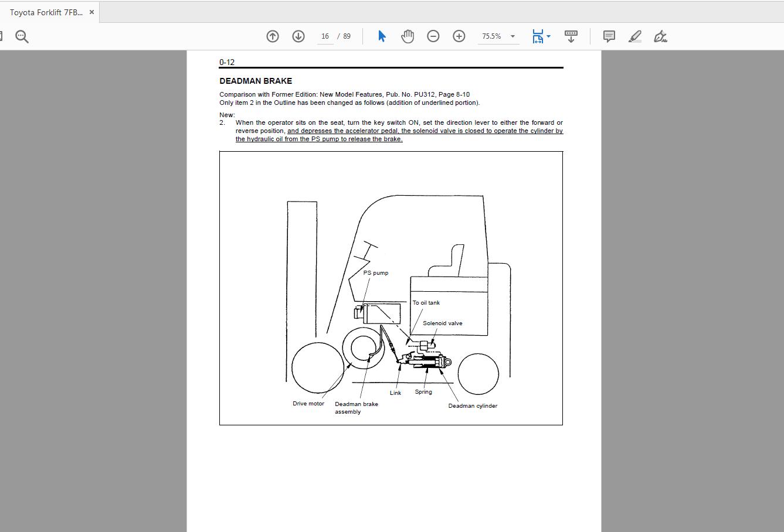Zoom in using the plus icon
The image size is (784, 532).
coord(459,36)
